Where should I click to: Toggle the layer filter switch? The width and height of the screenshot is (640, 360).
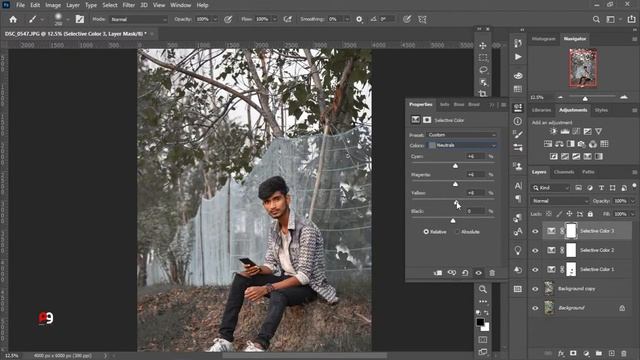[634, 187]
